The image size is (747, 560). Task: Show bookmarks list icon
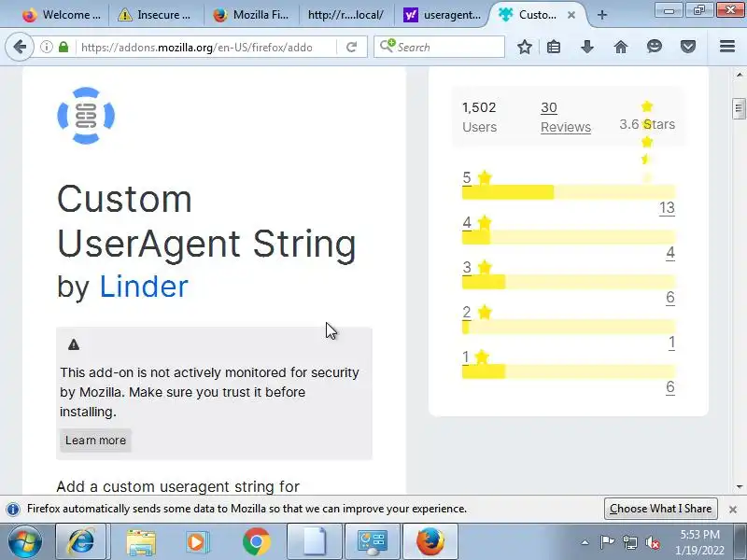click(x=554, y=47)
